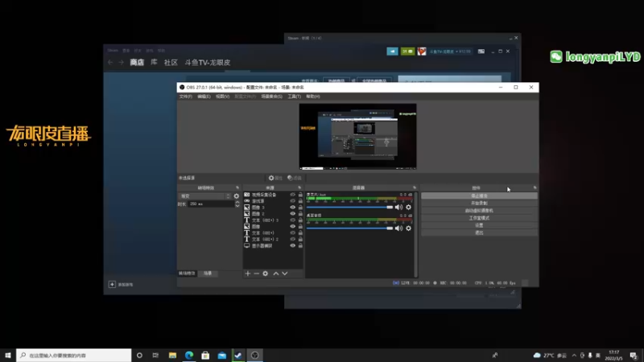Viewport: 644px width, 362px height.
Task: Switch to the 转场特效 tab at bottom
Action: pos(187,274)
